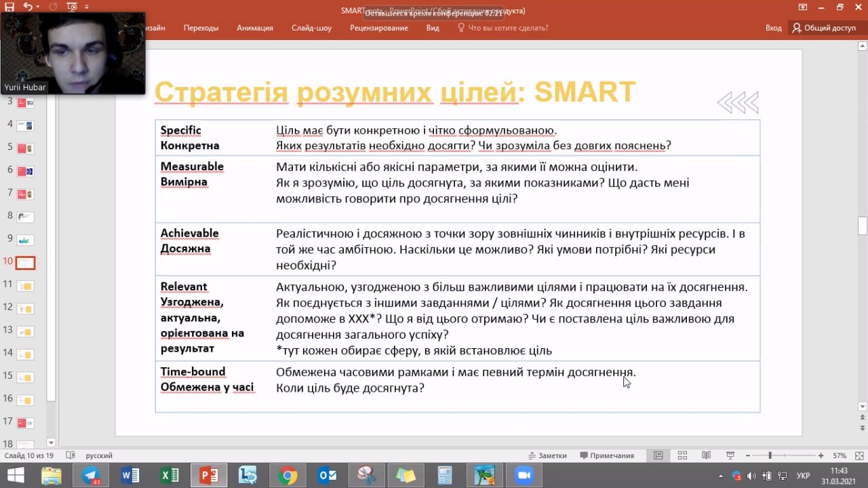Select slide 16 thumbnail
Screen dimensions: 868x488
26,400
